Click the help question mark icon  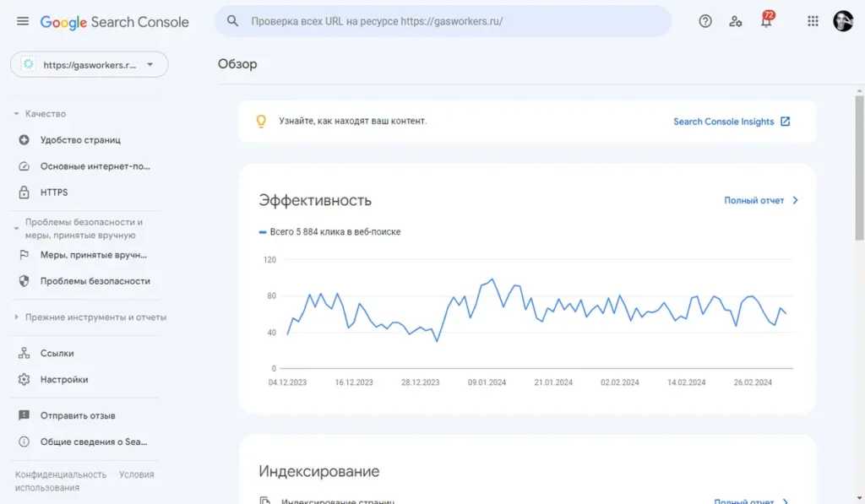705,22
